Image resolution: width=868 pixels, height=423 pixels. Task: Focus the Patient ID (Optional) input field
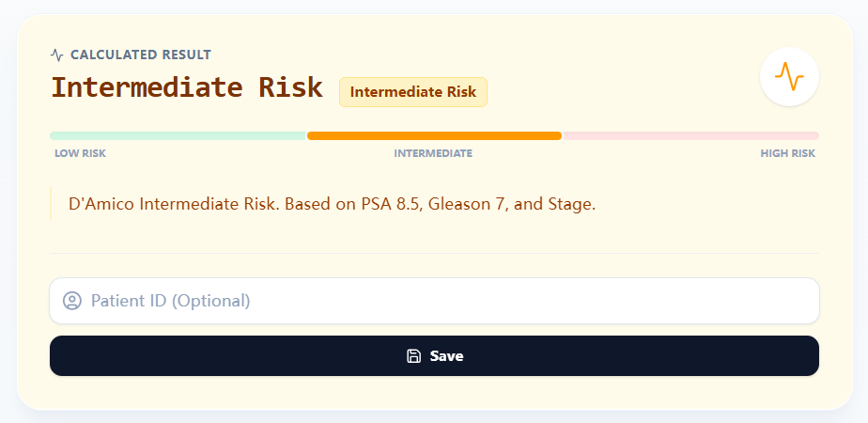click(x=451, y=301)
